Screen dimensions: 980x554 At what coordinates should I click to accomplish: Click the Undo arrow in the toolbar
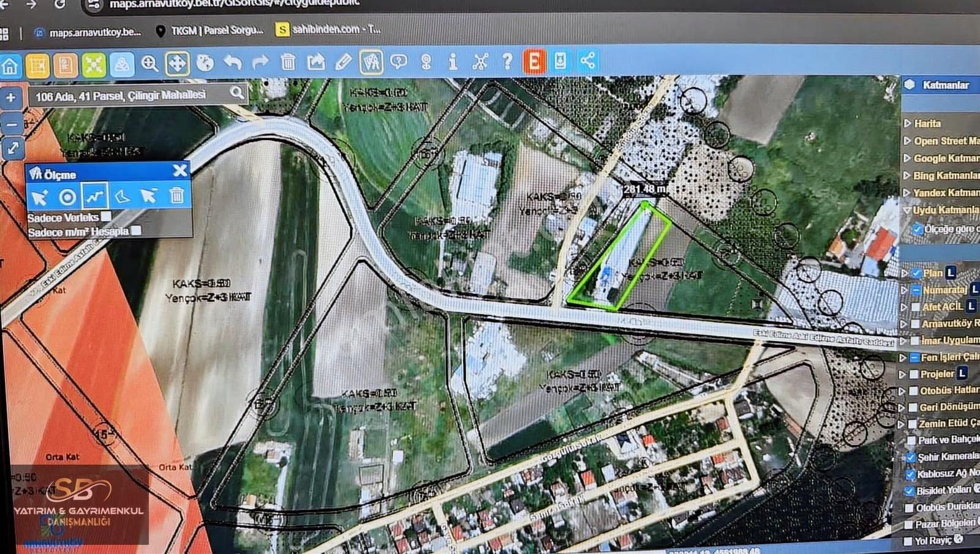pyautogui.click(x=232, y=61)
